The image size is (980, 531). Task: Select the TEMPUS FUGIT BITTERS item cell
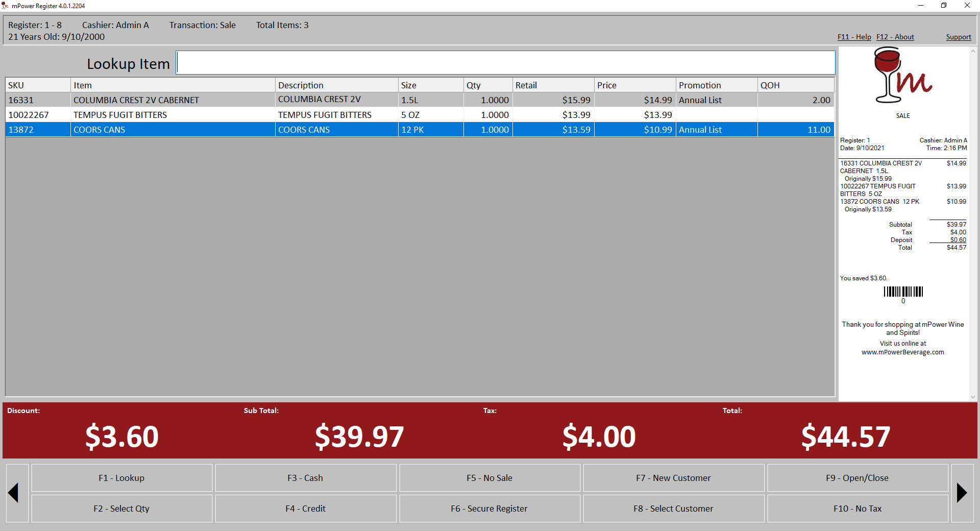[x=173, y=115]
